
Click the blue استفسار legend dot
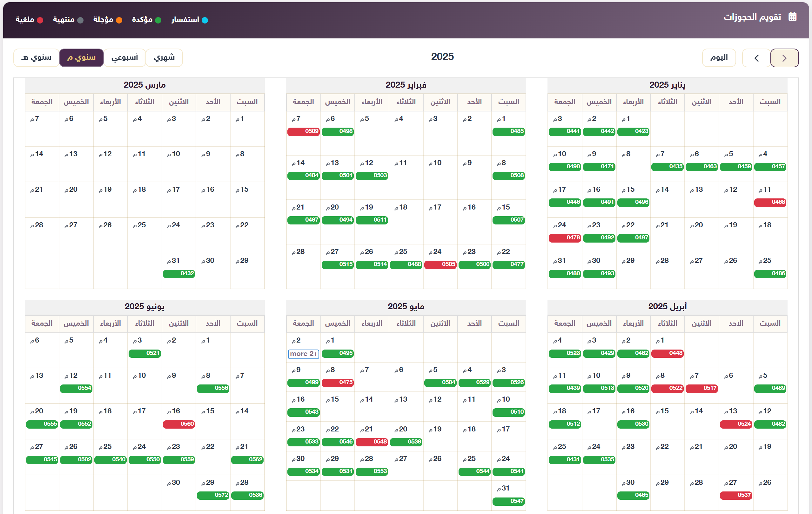click(205, 20)
